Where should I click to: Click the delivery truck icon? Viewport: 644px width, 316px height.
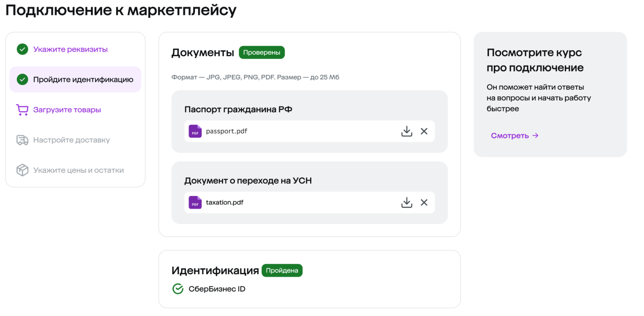tap(22, 140)
